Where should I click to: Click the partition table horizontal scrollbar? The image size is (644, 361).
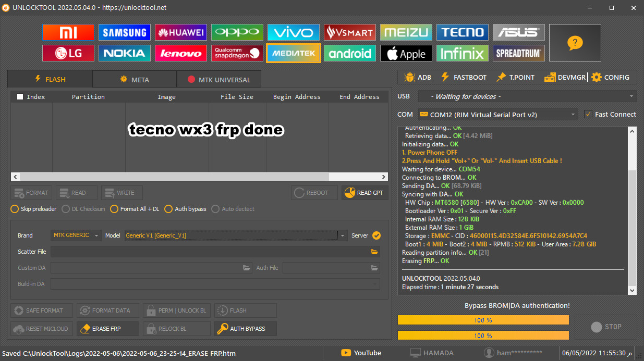(x=199, y=177)
